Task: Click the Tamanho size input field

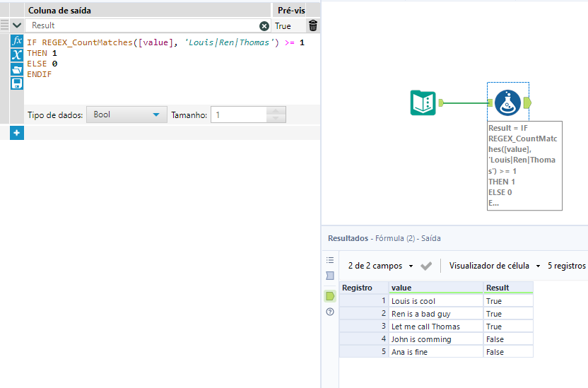Action: [239, 114]
